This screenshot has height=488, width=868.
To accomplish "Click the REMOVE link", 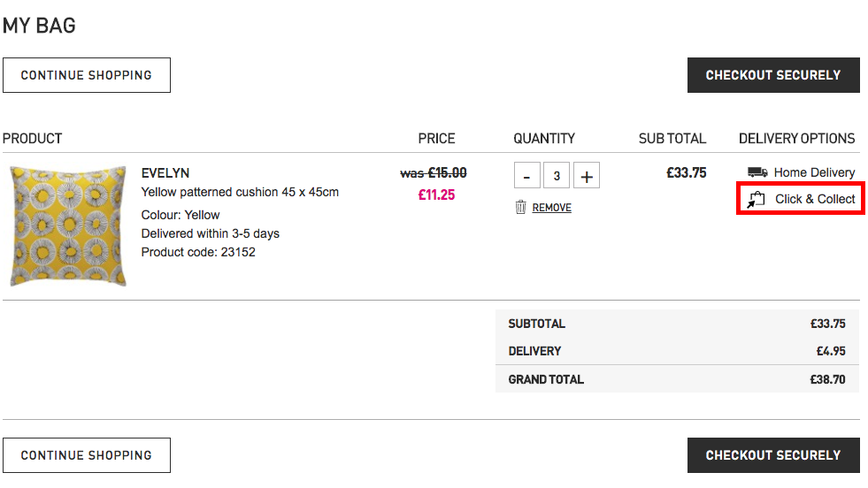I will [x=551, y=208].
